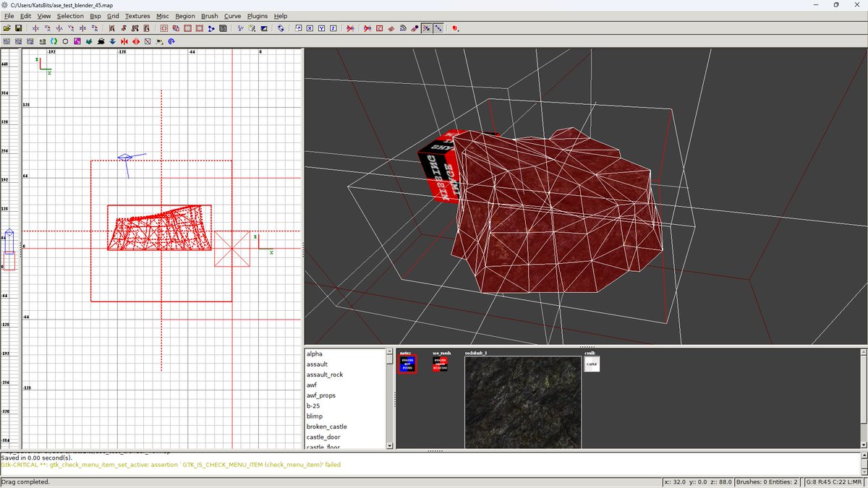Toggle the X axis lock button

pos(310,28)
